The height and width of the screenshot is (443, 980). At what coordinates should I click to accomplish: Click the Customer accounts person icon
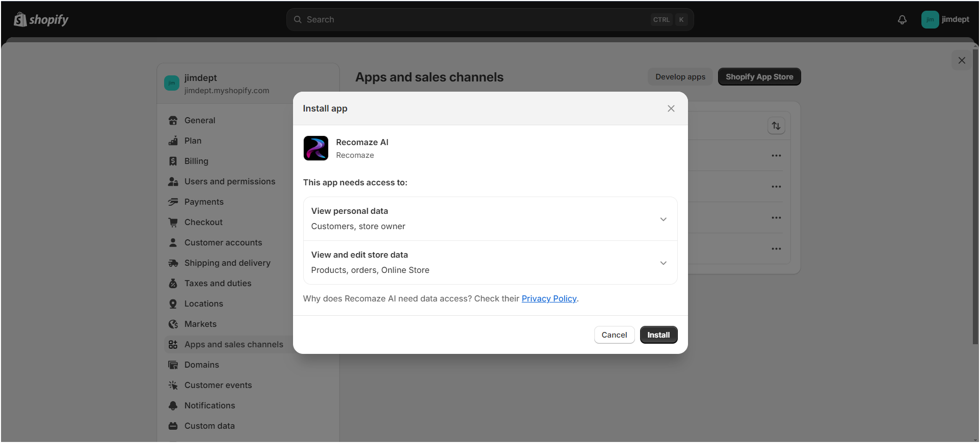[x=173, y=242]
